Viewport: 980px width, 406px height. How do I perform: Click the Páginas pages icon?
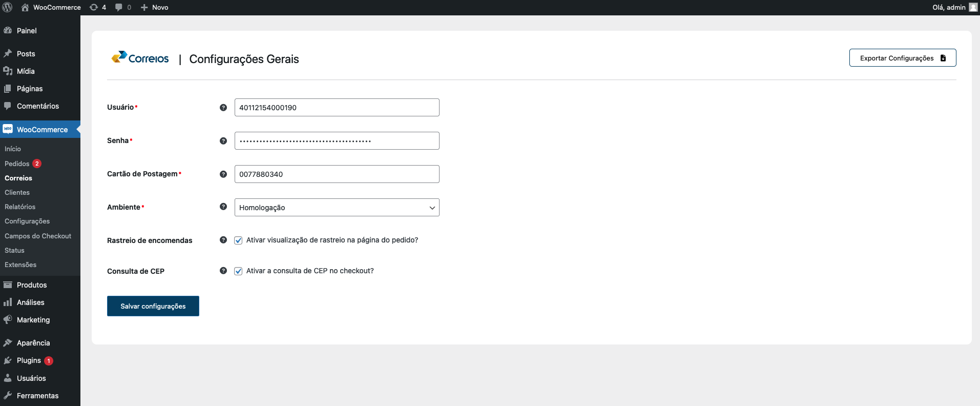coord(8,88)
